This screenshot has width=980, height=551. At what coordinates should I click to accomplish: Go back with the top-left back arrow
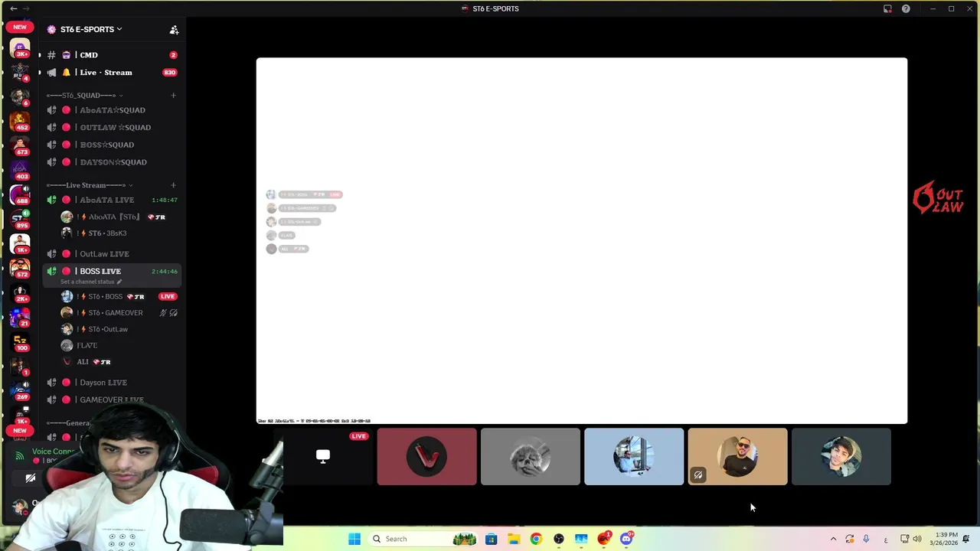click(x=13, y=8)
